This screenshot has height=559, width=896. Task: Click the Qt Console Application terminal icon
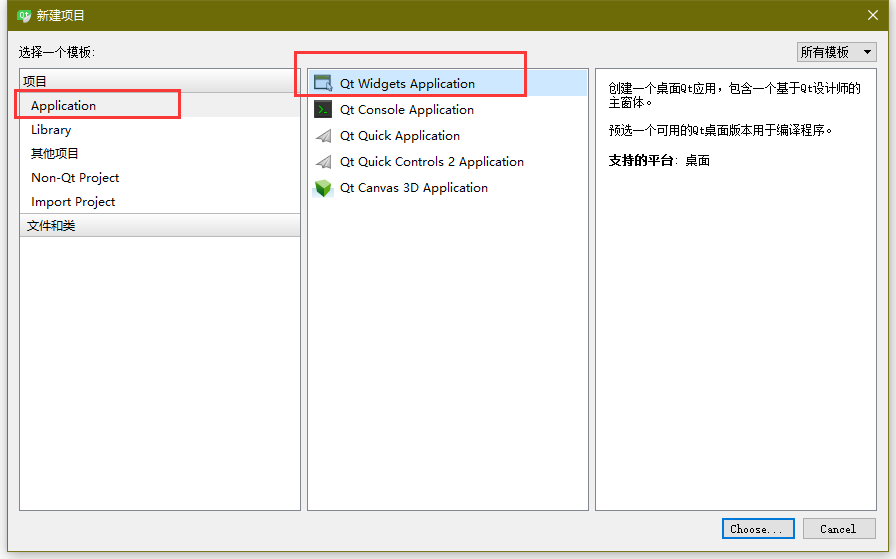pyautogui.click(x=323, y=109)
